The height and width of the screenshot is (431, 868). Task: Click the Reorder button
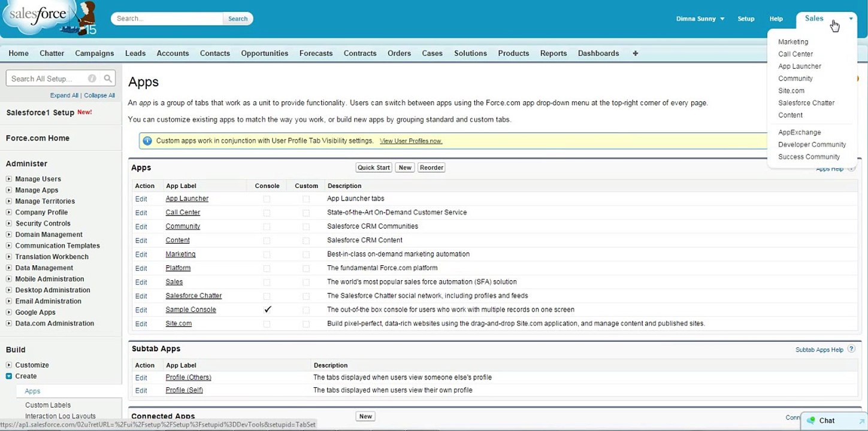pyautogui.click(x=431, y=168)
